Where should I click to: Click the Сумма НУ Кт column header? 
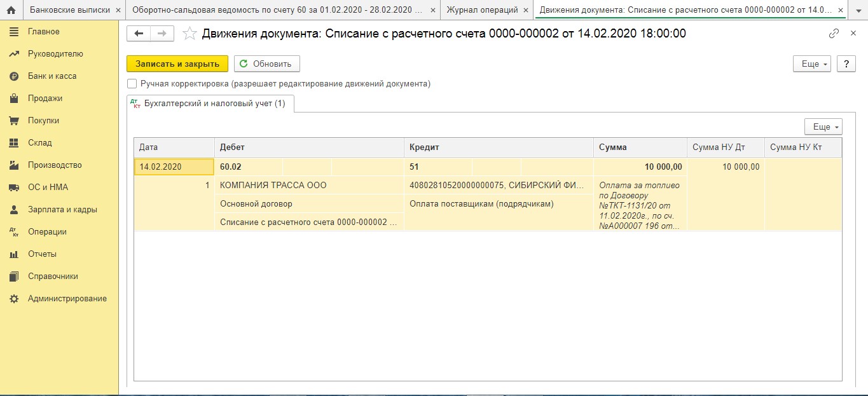coord(803,147)
